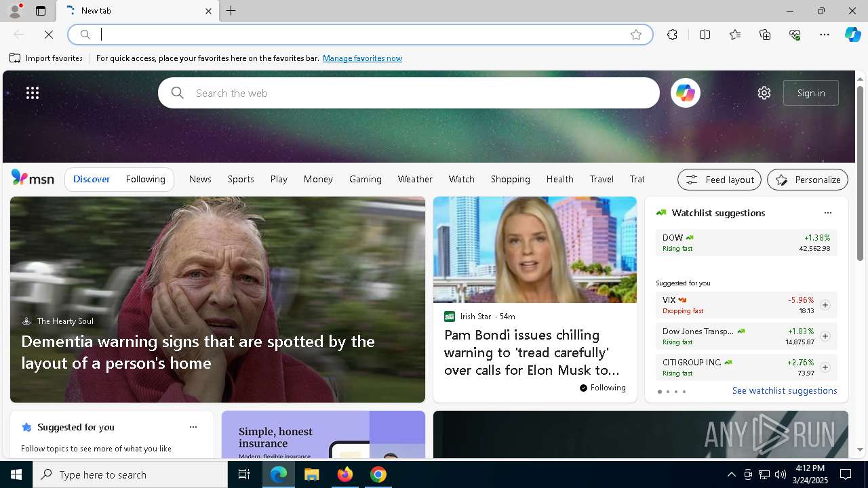This screenshot has width=868, height=488.
Task: Open the Extensions puzzle icon
Action: 672,35
